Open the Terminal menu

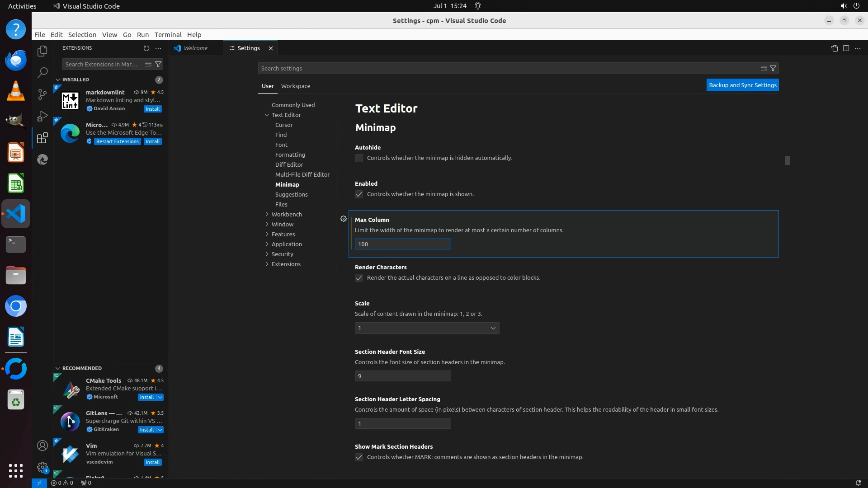(168, 35)
